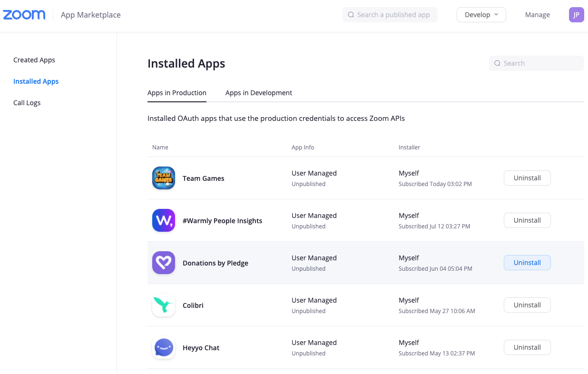Open the Colibri app name link
The width and height of the screenshot is (588, 374).
point(193,305)
